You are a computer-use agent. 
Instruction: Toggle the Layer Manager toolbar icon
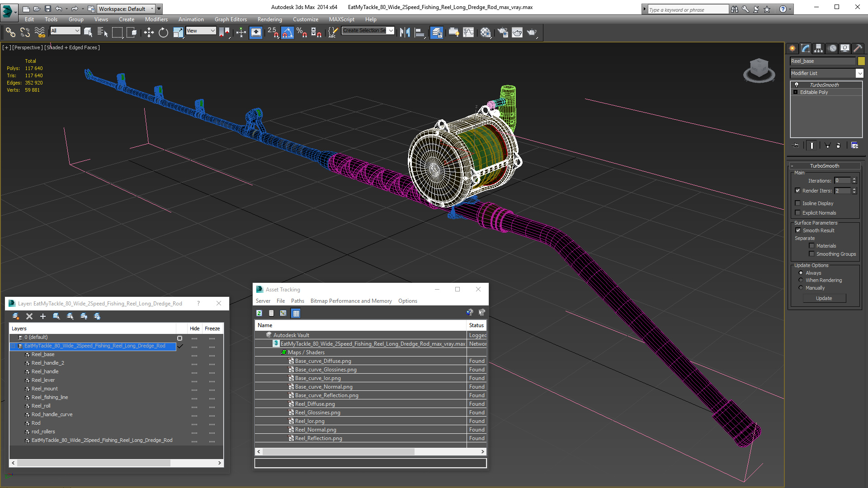(x=436, y=33)
